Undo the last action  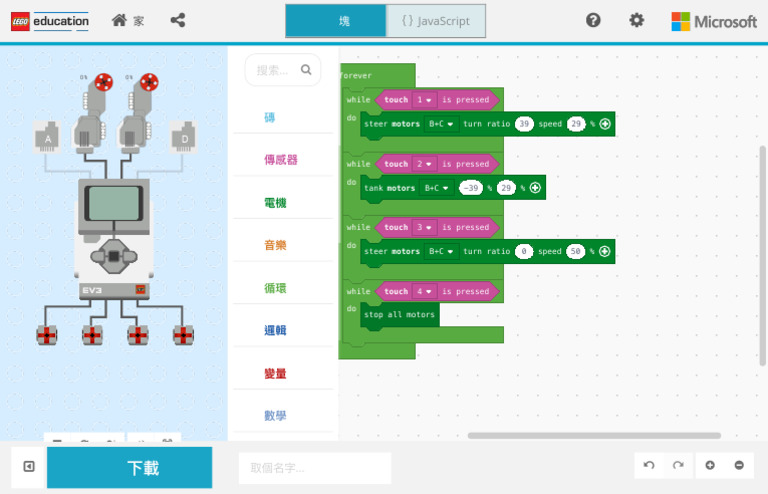coord(649,465)
